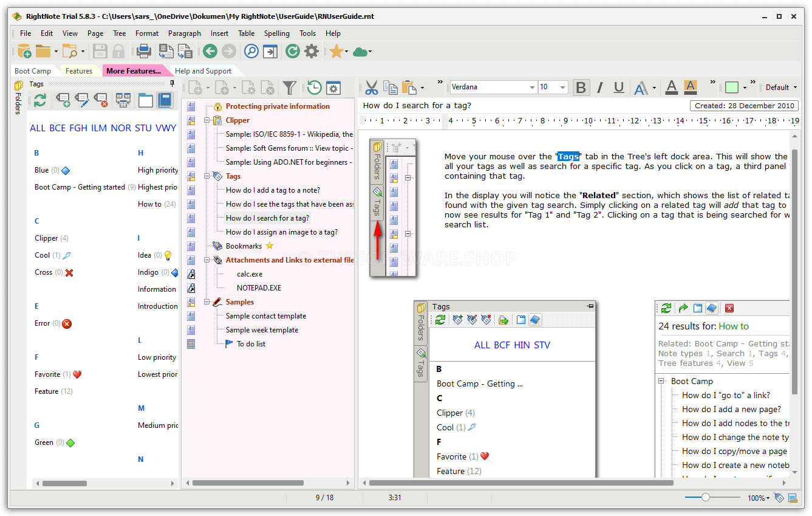Click the edit tag pencil icon
Screen dimensions: 812x516
pos(81,100)
